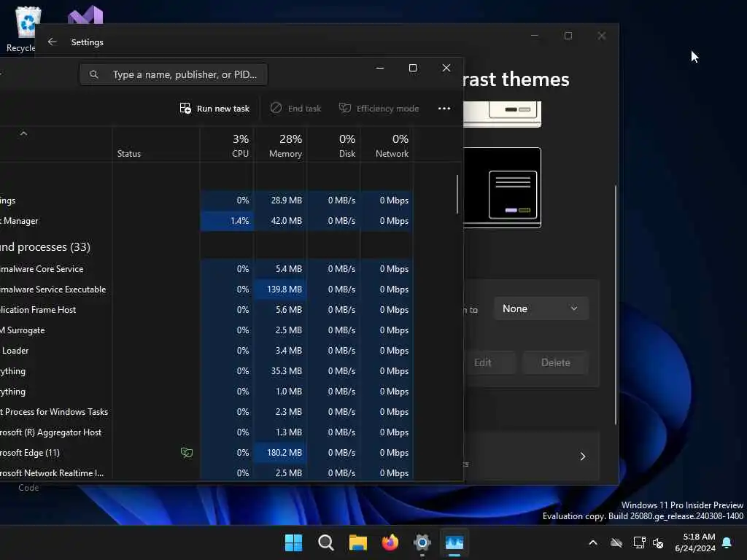Screen dimensions: 747x560
Task: Click the Status column header
Action: (156, 145)
